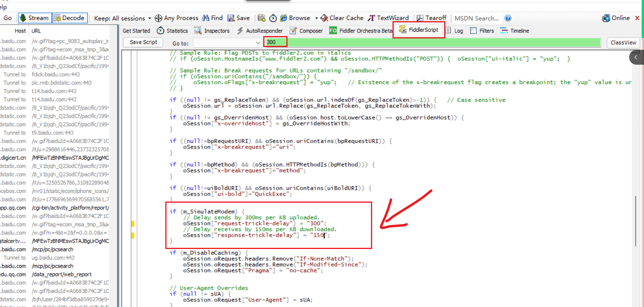
Task: Click the MSDN Search input field
Action: click(477, 18)
